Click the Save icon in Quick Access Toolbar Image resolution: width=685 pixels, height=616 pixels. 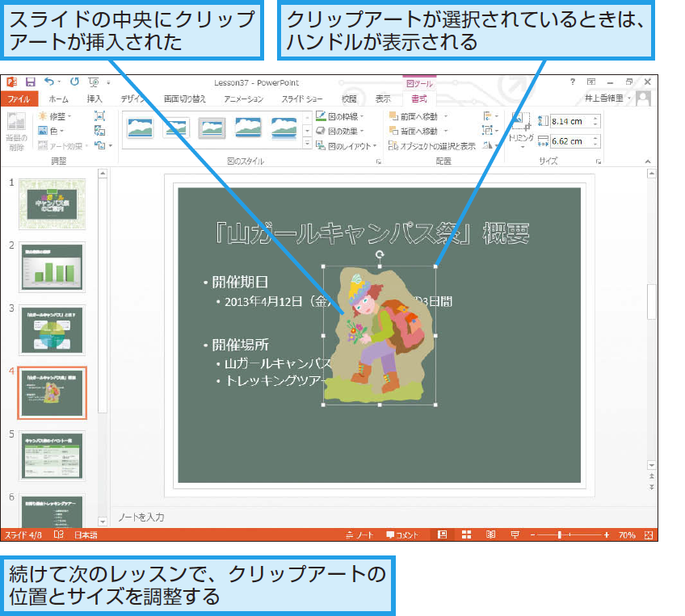point(31,82)
